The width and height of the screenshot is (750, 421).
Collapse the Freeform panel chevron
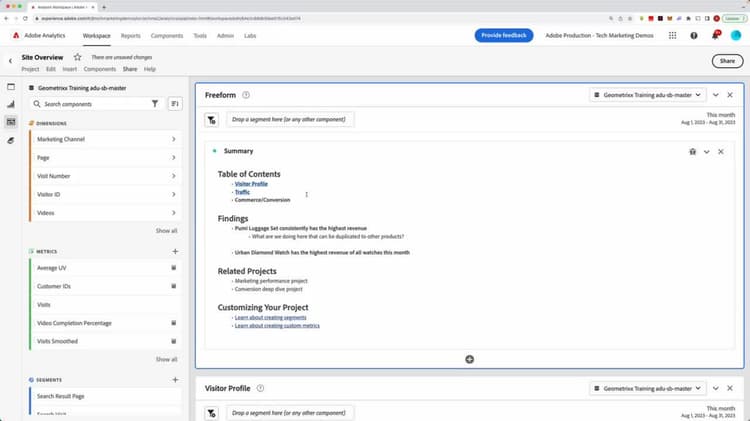pos(716,95)
